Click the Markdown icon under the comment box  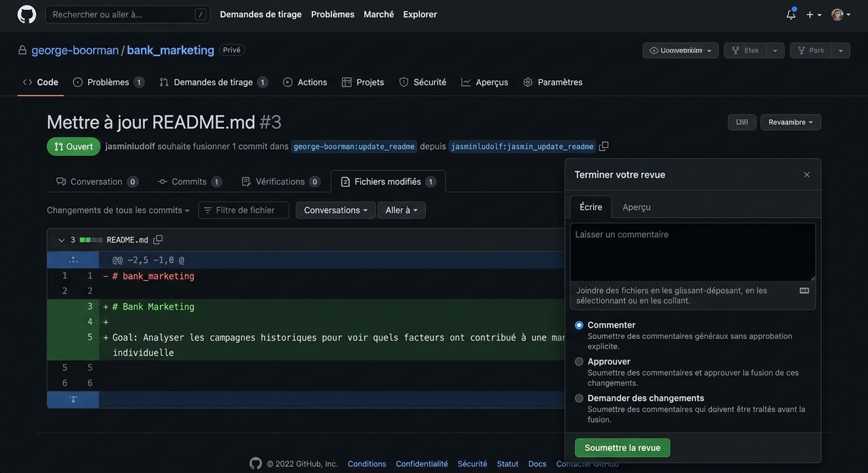tap(805, 291)
